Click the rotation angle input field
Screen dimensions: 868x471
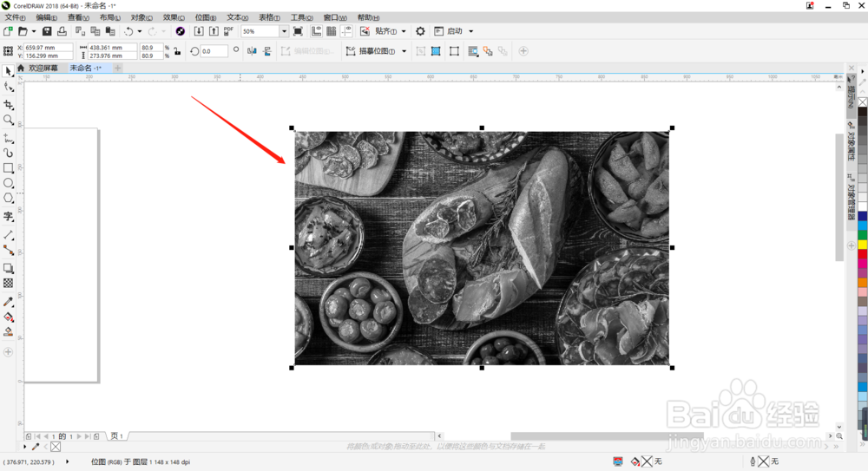pos(214,51)
